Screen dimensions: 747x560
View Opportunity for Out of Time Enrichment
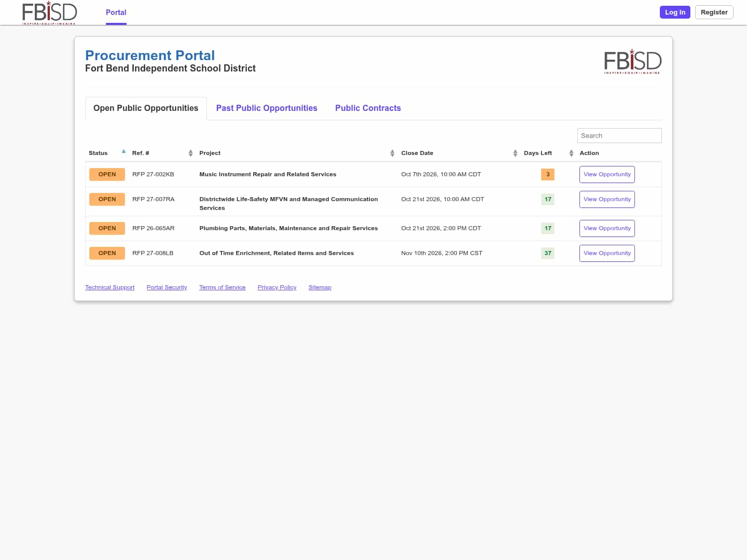(x=607, y=254)
